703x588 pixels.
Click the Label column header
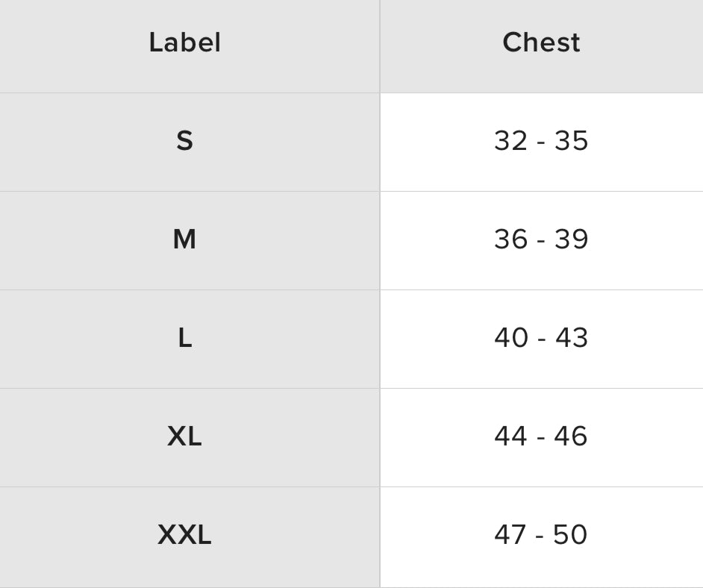tap(184, 43)
